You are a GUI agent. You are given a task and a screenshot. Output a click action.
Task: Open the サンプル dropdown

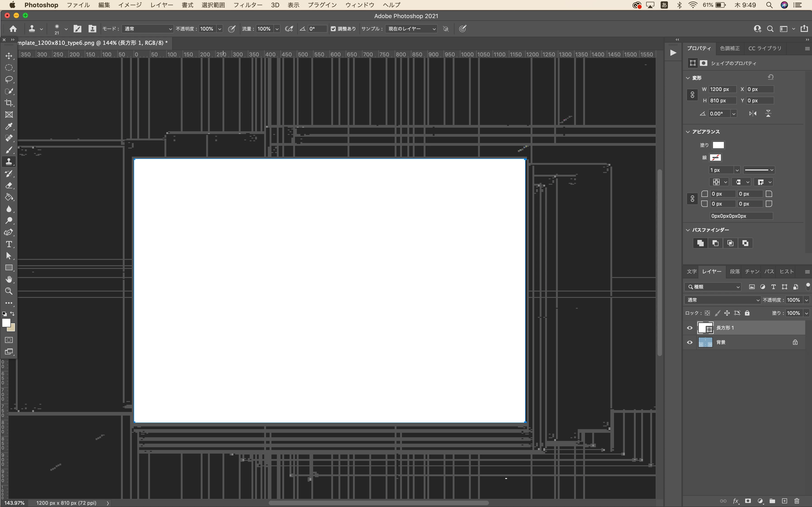[x=411, y=29]
